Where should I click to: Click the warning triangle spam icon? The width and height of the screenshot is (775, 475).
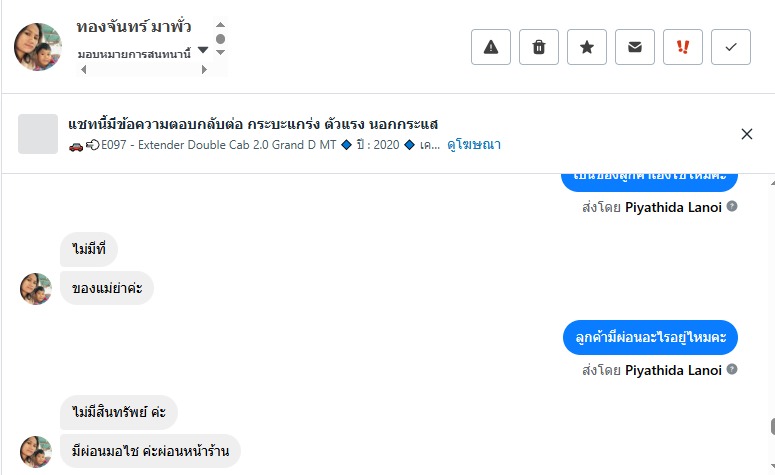(490, 47)
